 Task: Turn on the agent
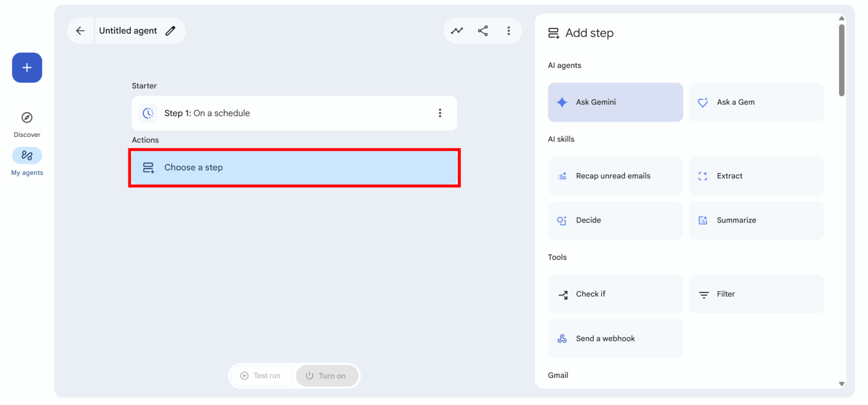click(x=327, y=376)
